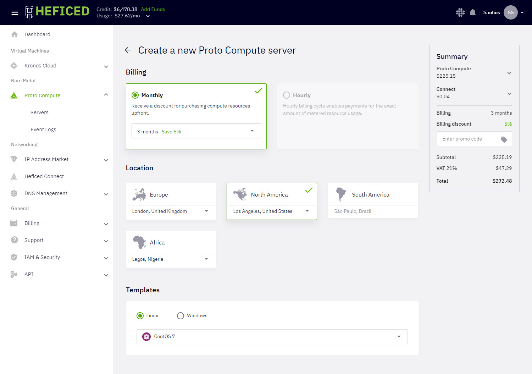
Task: Click the Heficed logo
Action: [x=57, y=12]
